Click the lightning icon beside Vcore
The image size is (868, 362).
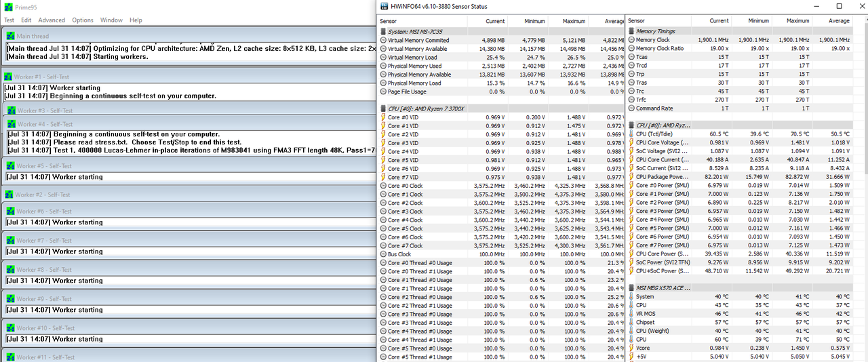click(631, 348)
